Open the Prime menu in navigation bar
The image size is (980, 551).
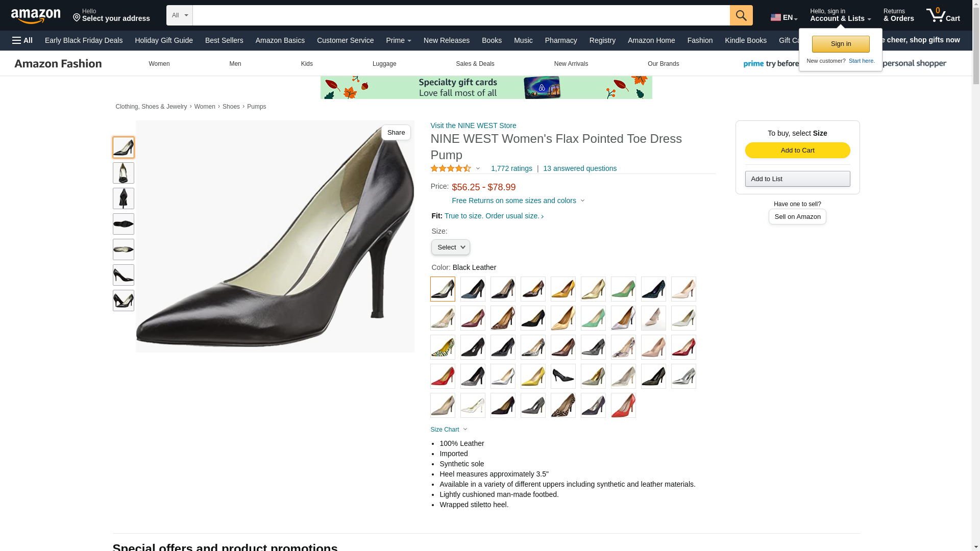398,40
